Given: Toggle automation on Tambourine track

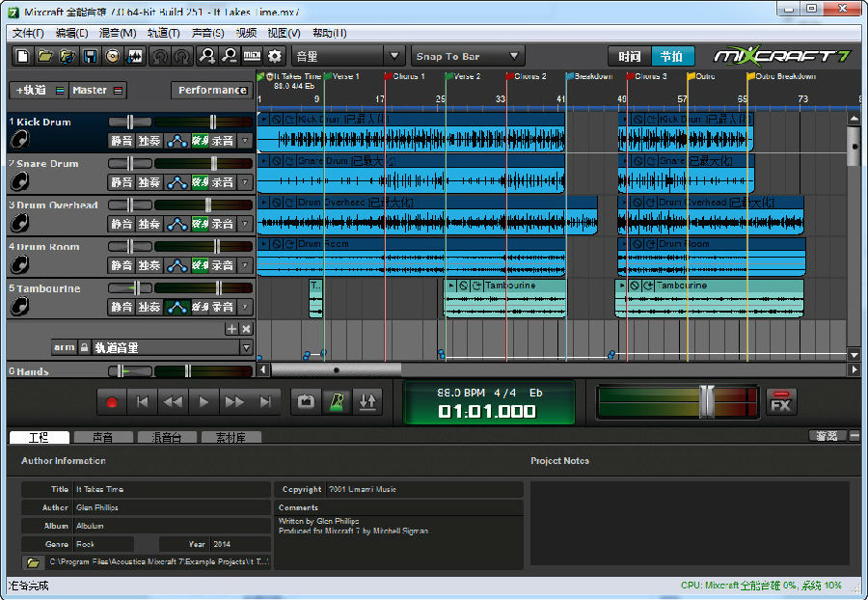Looking at the screenshot, I should click(176, 307).
